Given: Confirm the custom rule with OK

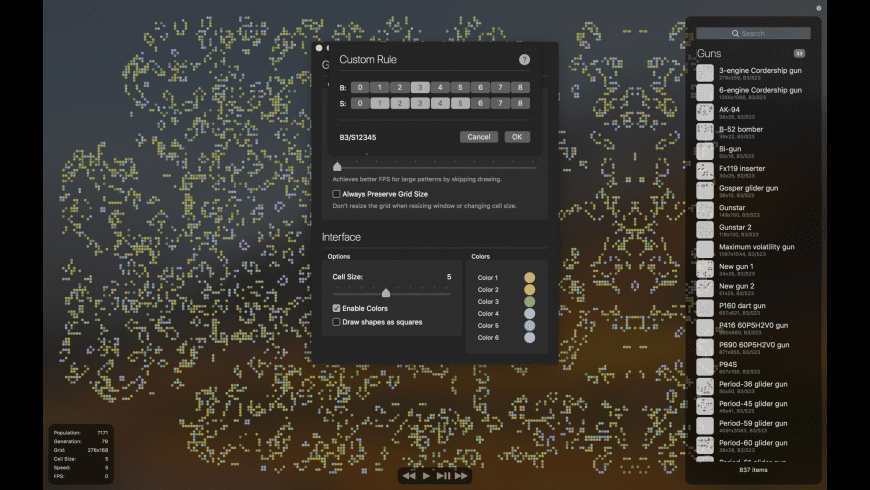Looking at the screenshot, I should coord(517,137).
